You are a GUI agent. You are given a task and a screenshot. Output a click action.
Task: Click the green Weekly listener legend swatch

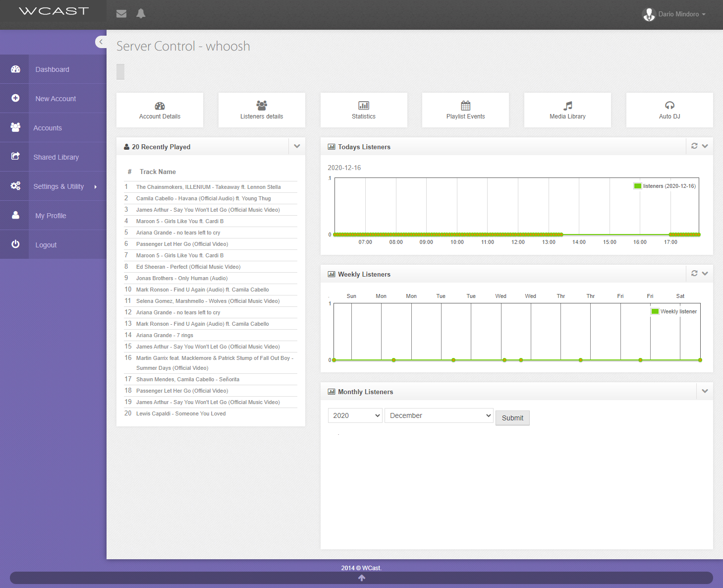coord(655,311)
